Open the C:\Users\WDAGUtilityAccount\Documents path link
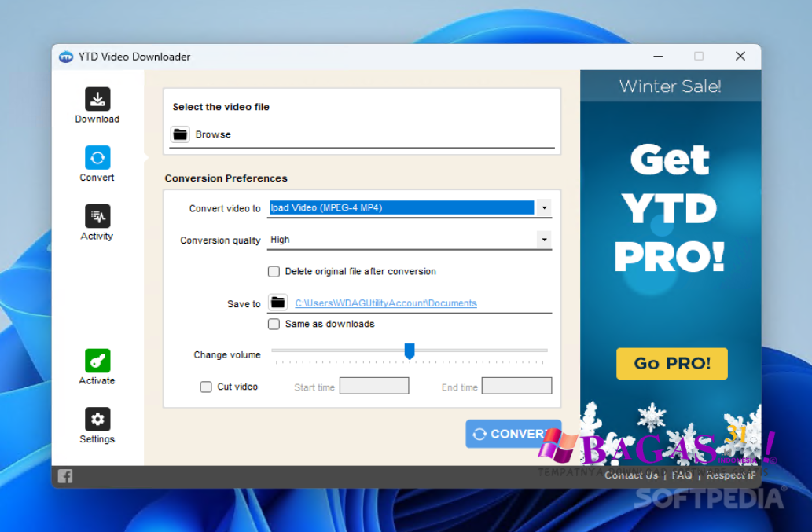 [386, 303]
